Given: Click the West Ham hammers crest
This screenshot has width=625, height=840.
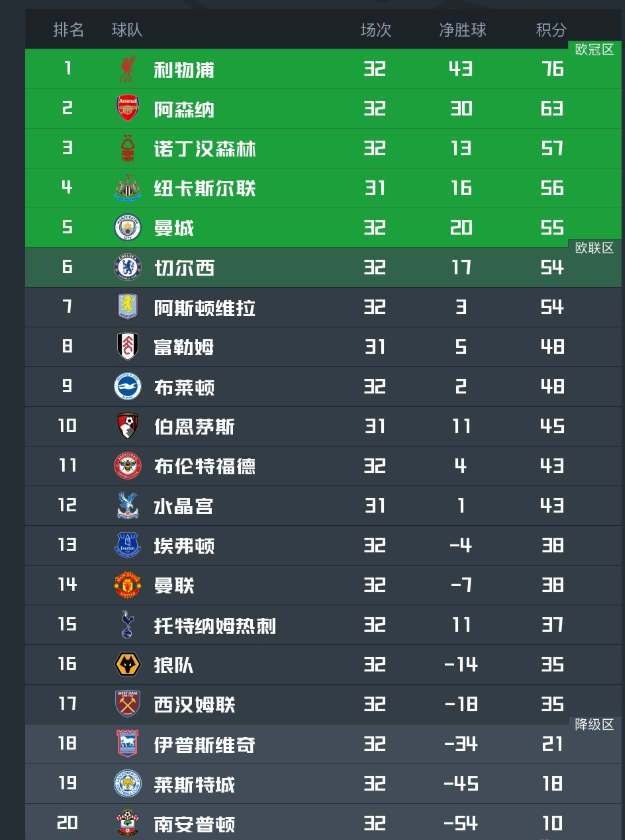Looking at the screenshot, I should tap(127, 704).
